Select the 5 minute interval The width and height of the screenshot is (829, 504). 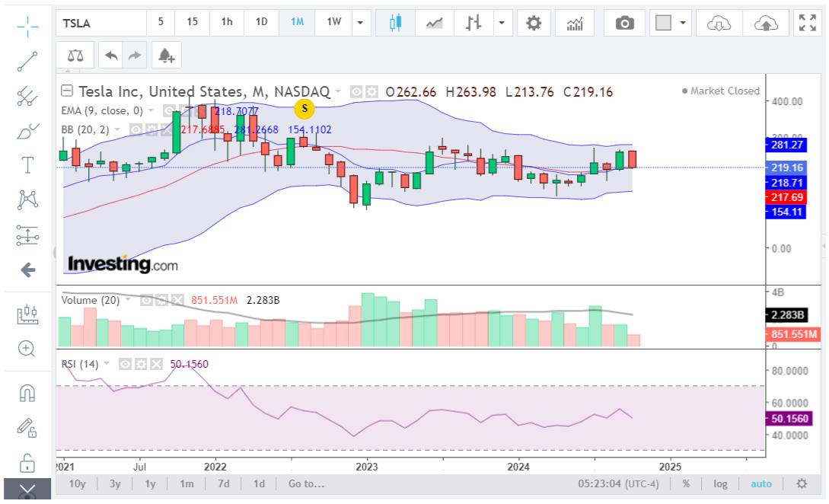[x=161, y=22]
